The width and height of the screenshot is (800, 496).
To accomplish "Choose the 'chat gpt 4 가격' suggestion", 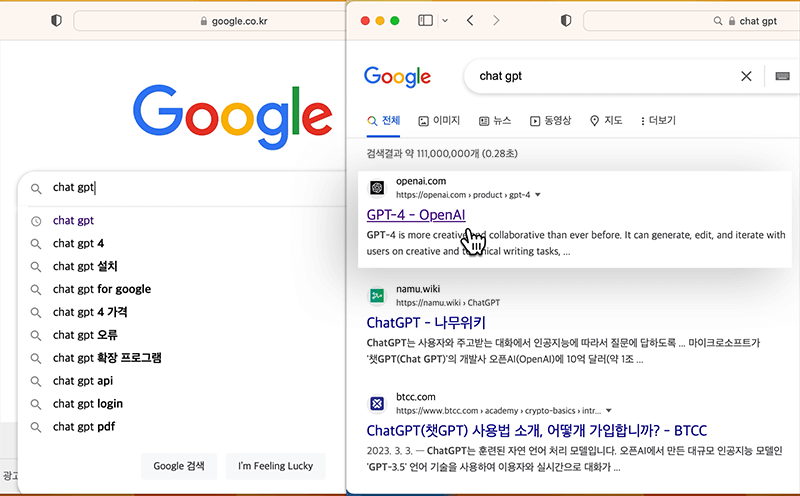I will point(90,312).
